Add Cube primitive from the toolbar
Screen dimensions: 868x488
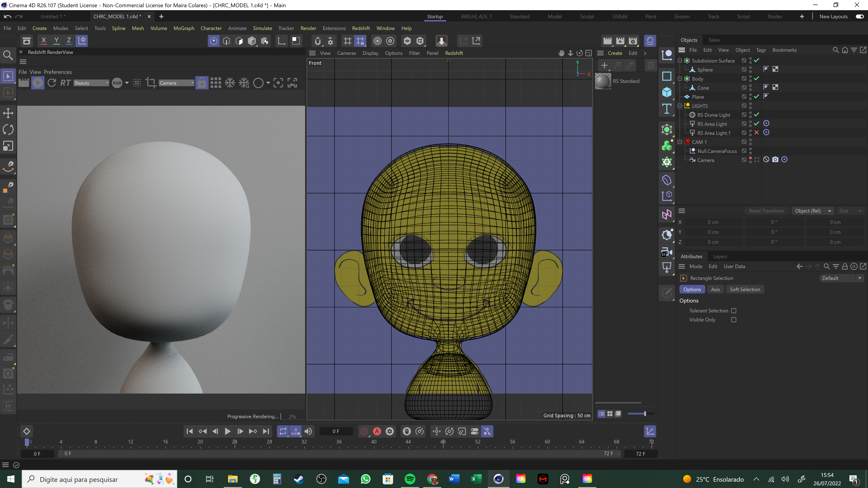point(667,92)
